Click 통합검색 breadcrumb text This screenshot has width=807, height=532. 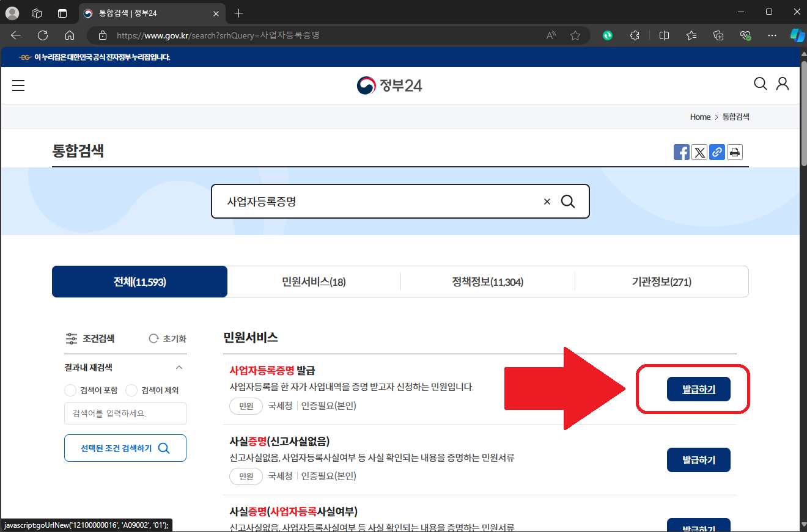pos(736,117)
